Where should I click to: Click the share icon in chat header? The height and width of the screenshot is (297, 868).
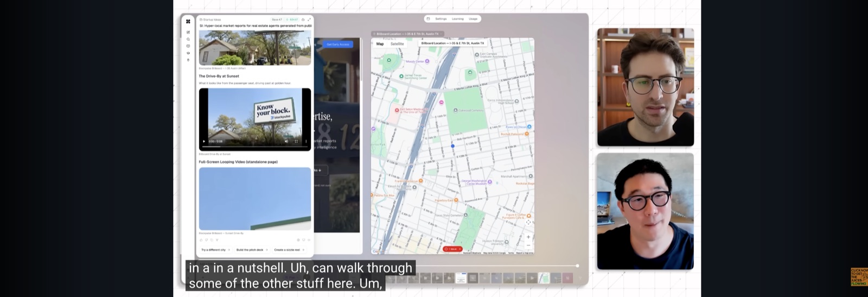[x=303, y=20]
